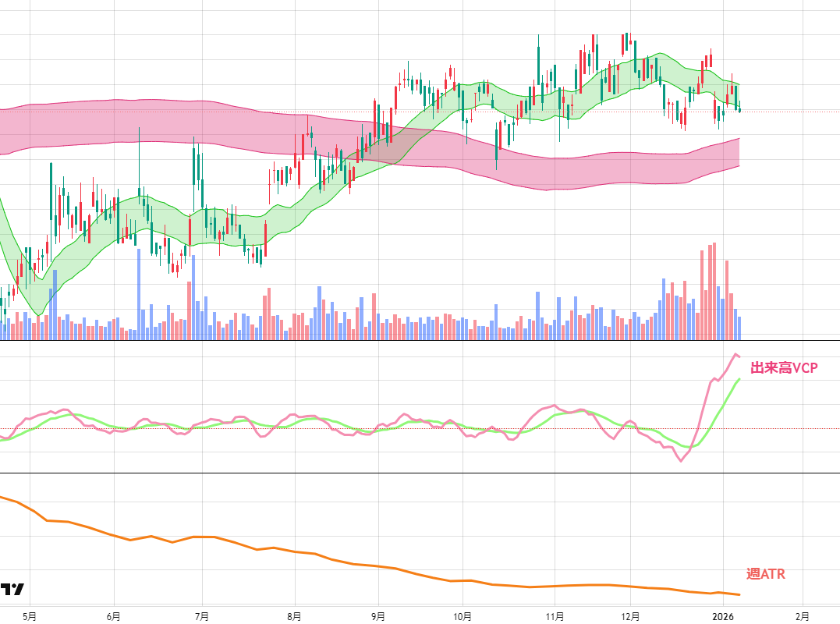Click the 11月 time axis label

click(555, 616)
